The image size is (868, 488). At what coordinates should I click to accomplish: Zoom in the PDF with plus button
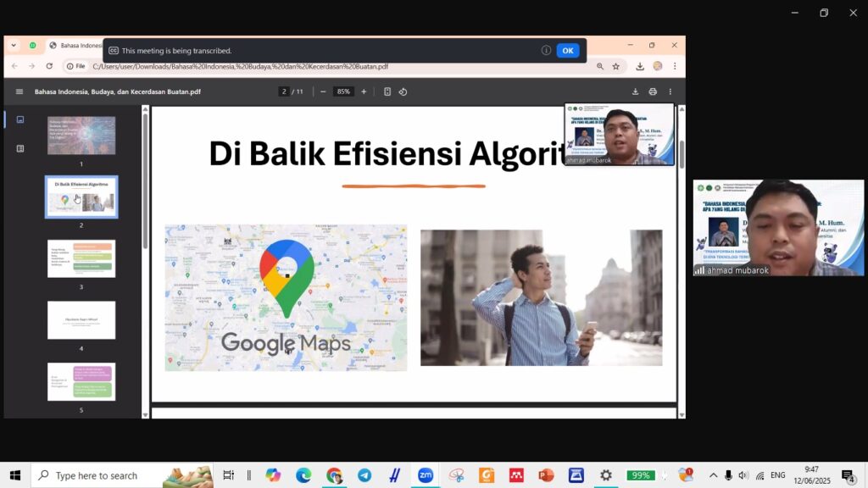[x=364, y=91]
